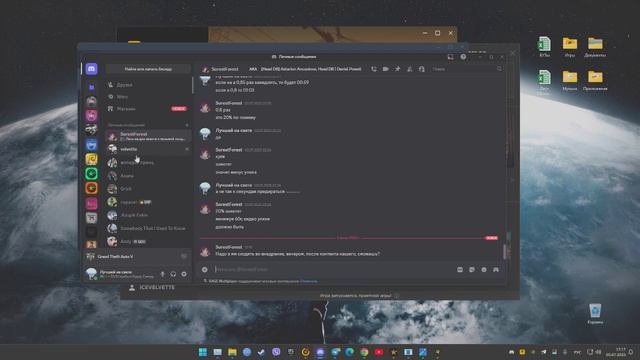640x360 pixels.
Task: Open the green circle server icon
Action: click(91, 173)
